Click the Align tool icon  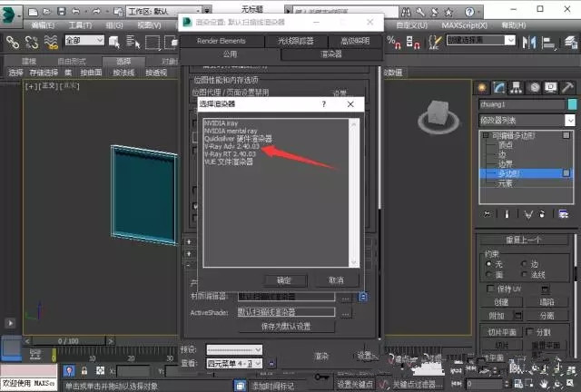pyautogui.click(x=548, y=43)
